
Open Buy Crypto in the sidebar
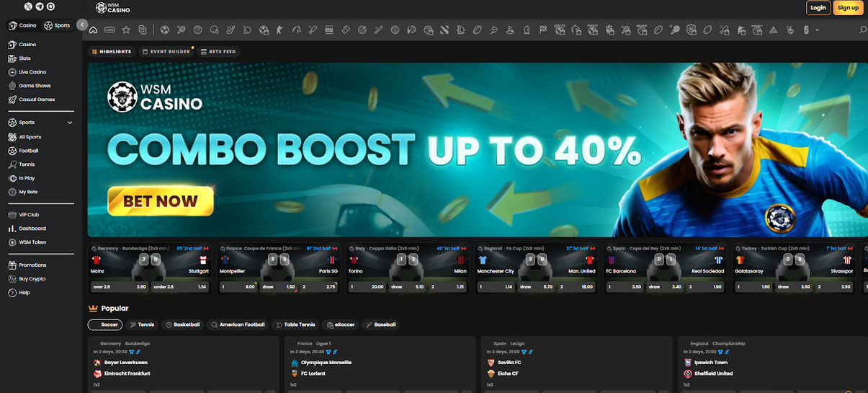(27, 278)
